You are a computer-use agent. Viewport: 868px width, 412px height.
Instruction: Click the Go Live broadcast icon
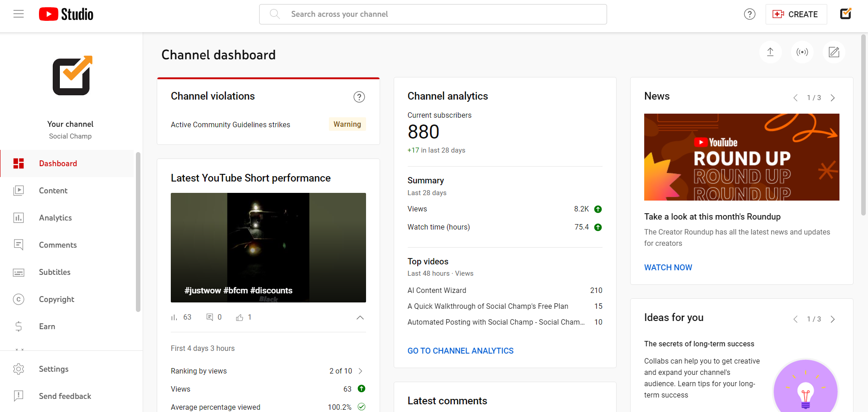[x=802, y=52]
